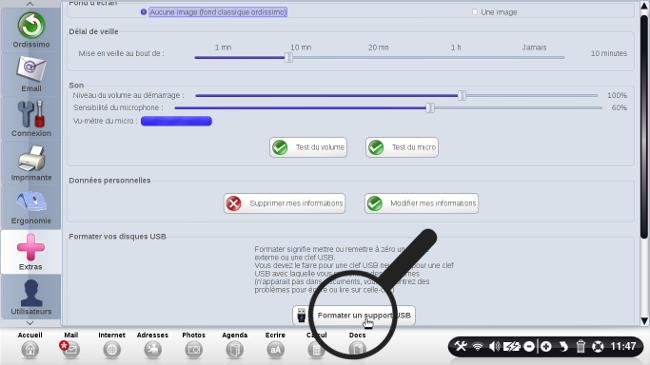The height and width of the screenshot is (365, 650).
Task: Click 'Test du volume' button
Action: click(x=308, y=147)
